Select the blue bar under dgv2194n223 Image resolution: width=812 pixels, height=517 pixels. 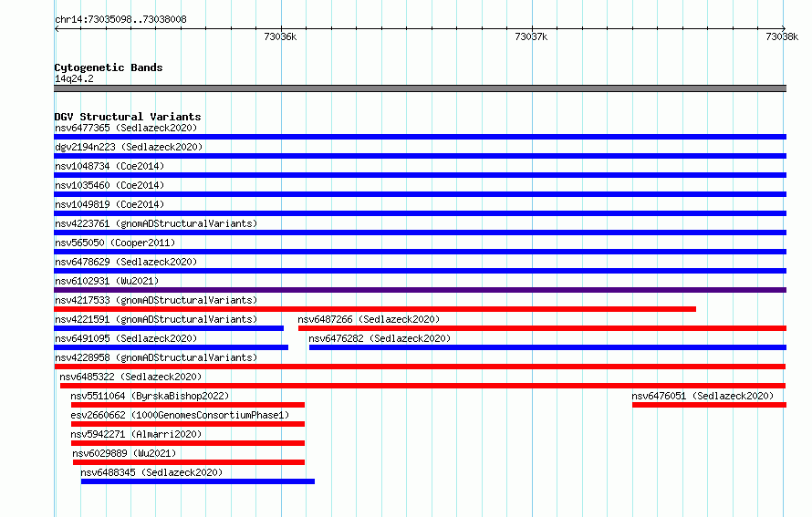point(420,156)
